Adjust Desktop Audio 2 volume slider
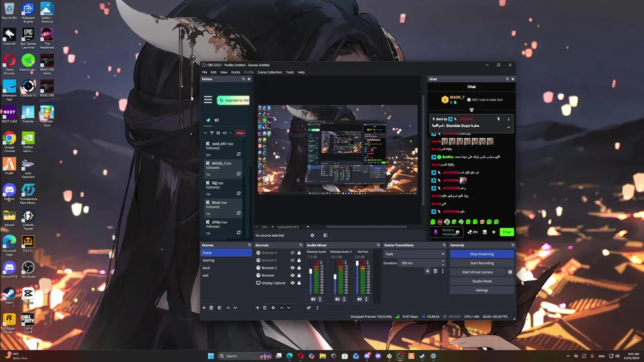The width and height of the screenshot is (644, 362). [x=335, y=277]
